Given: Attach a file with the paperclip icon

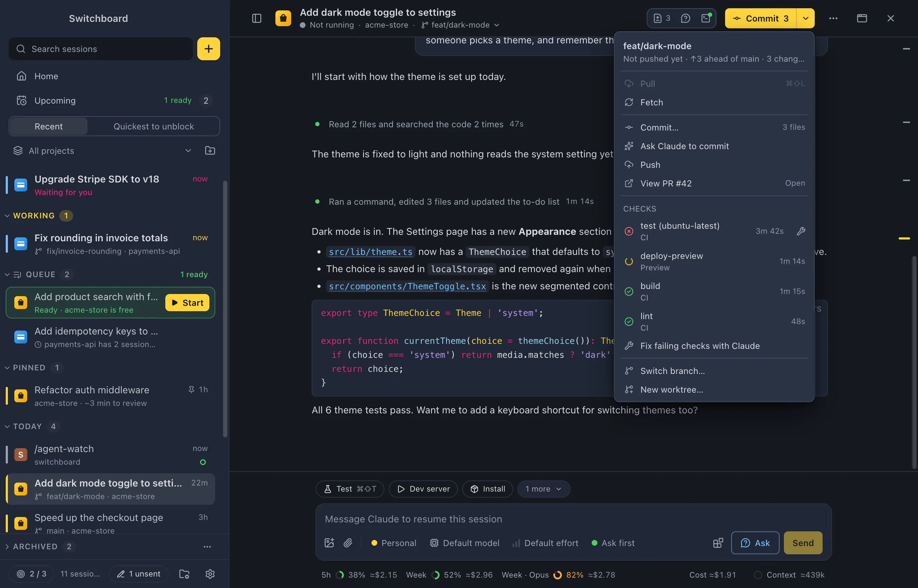Looking at the screenshot, I should click(348, 542).
